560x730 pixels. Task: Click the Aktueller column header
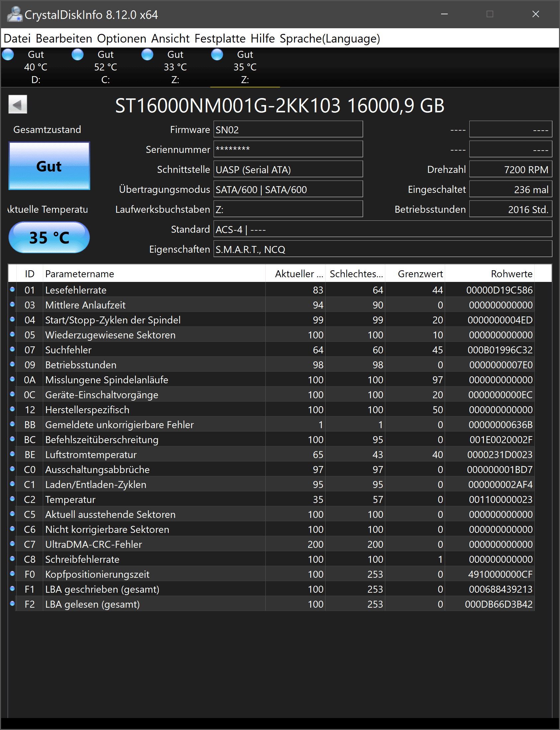coord(295,274)
